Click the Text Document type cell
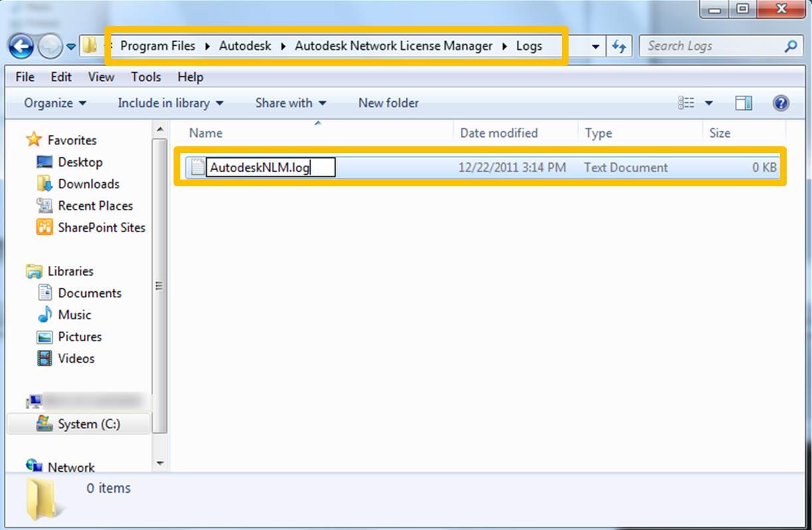This screenshot has height=530, width=812. click(x=626, y=168)
